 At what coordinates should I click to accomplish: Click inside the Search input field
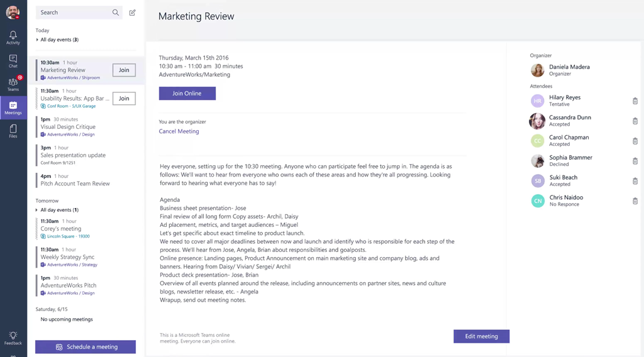click(x=72, y=13)
